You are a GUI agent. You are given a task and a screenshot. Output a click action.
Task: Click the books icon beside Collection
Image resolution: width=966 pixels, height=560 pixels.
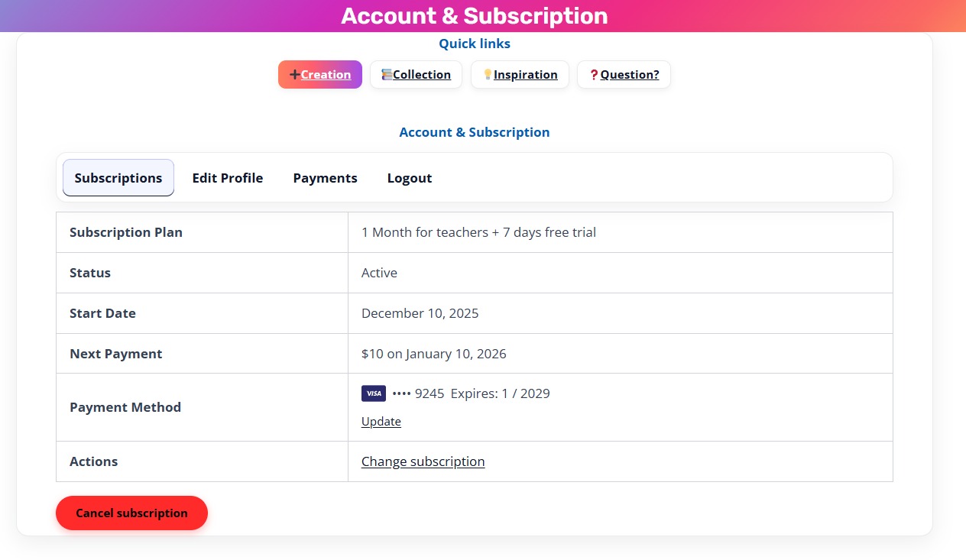click(387, 75)
